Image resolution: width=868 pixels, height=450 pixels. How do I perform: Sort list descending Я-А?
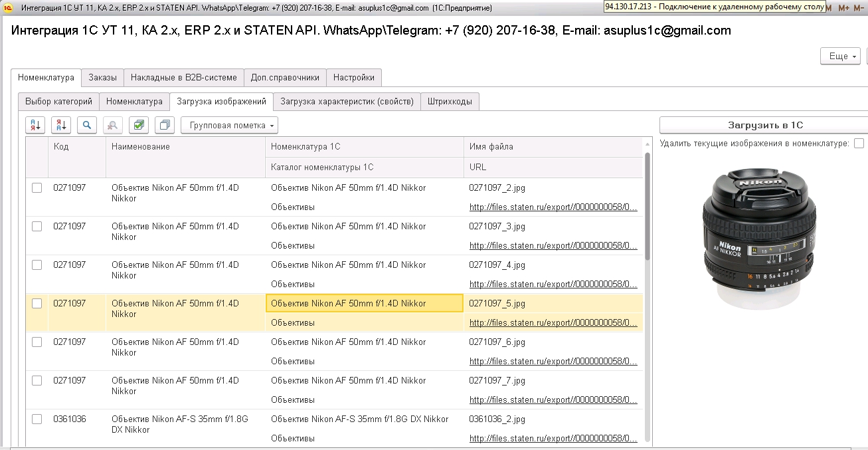[x=61, y=125]
